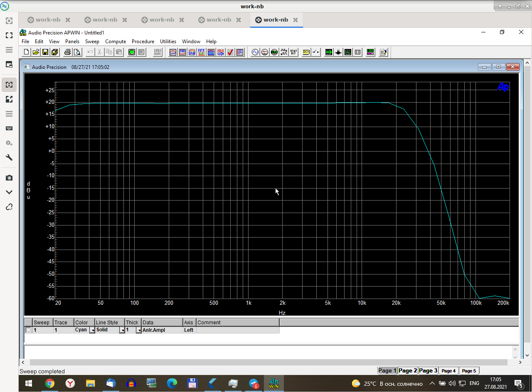Open the Bar Graph 1.00 readout icon
This screenshot has width=532, height=392.
[x=370, y=52]
